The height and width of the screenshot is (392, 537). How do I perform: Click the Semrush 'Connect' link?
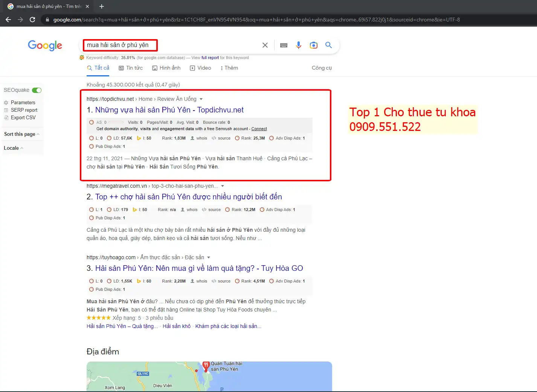259,129
